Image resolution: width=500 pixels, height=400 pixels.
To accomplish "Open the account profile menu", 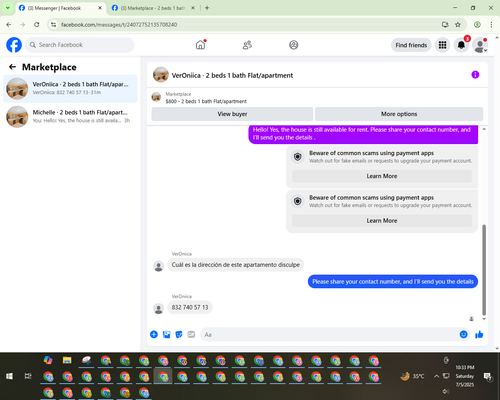I will pyautogui.click(x=480, y=45).
